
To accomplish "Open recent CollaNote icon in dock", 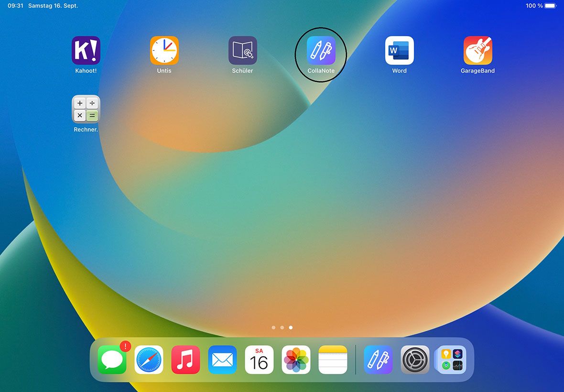I will pyautogui.click(x=378, y=359).
